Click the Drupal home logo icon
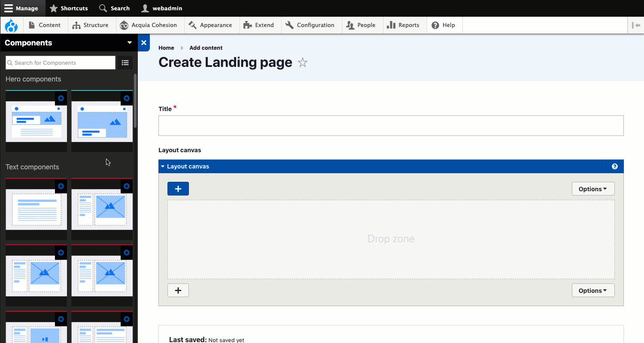Screen dimensions: 644x343 click(x=11, y=25)
